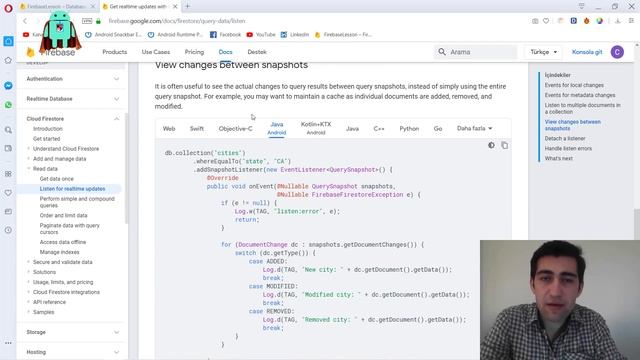The width and height of the screenshot is (640, 360).
Task: Open history clock icon in sidebar
Action: pos(8,230)
